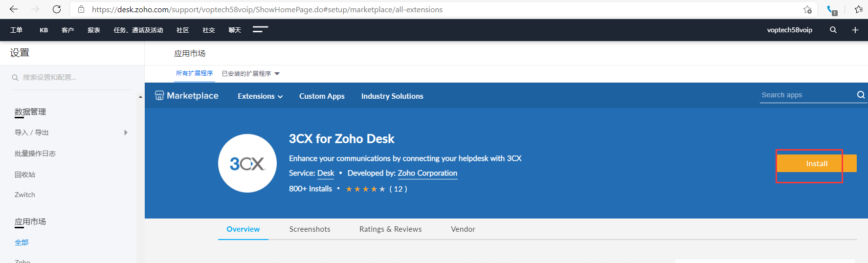The image size is (868, 263).
Task: Add page to favorites with star-plus icon
Action: (807, 9)
